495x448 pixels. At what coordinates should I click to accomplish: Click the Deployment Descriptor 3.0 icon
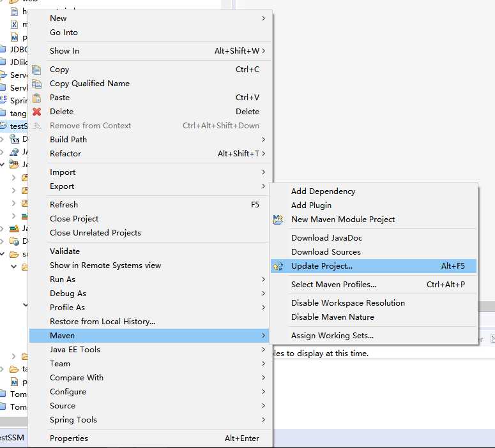point(15,139)
